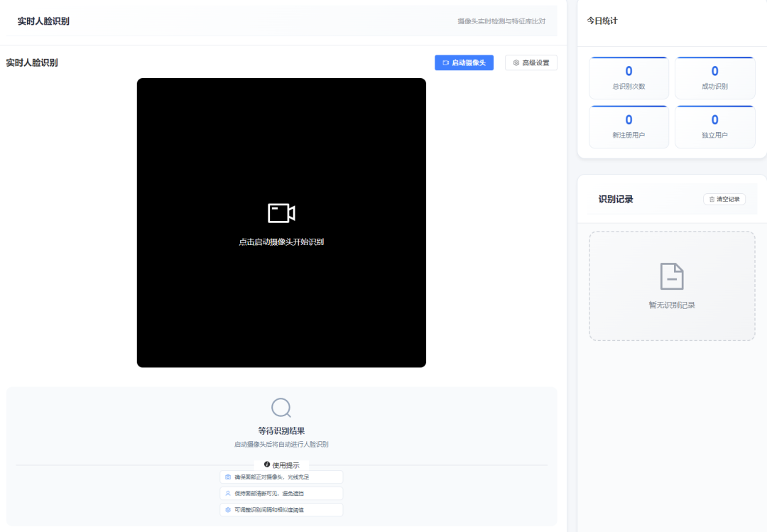Click the info icon beside 使用提示
767x532 pixels.
(266, 465)
